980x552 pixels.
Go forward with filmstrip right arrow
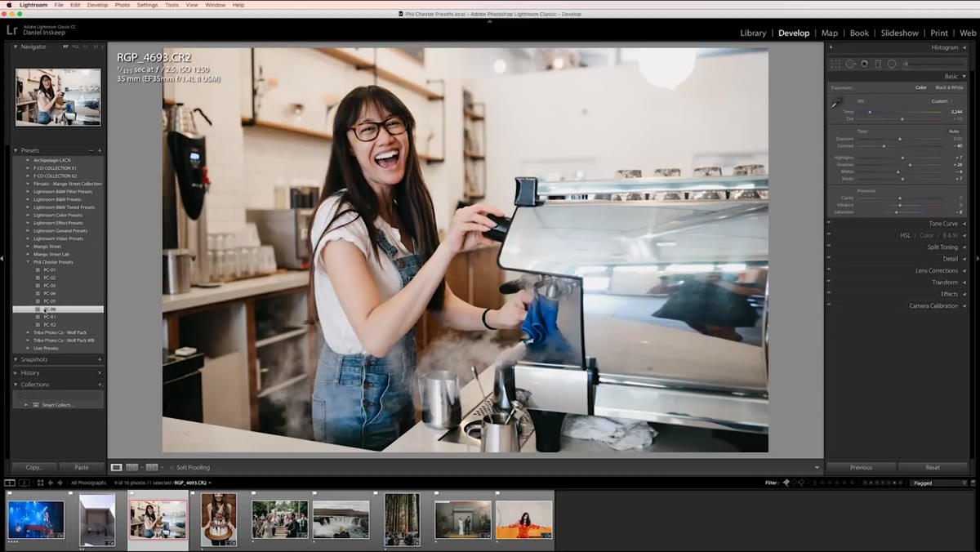coord(60,483)
